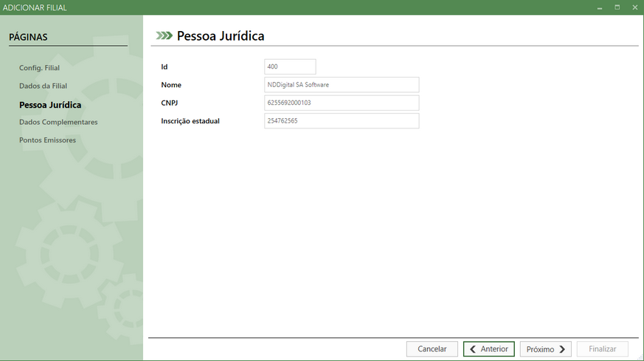Go to Dados da Filial page
The image size is (644, 361).
[43, 86]
